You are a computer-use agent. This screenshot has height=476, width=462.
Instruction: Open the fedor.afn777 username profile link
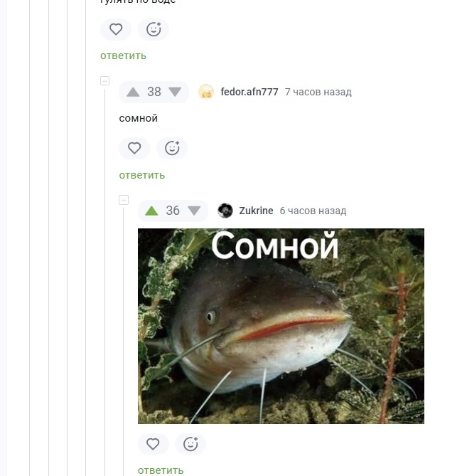[x=249, y=92]
